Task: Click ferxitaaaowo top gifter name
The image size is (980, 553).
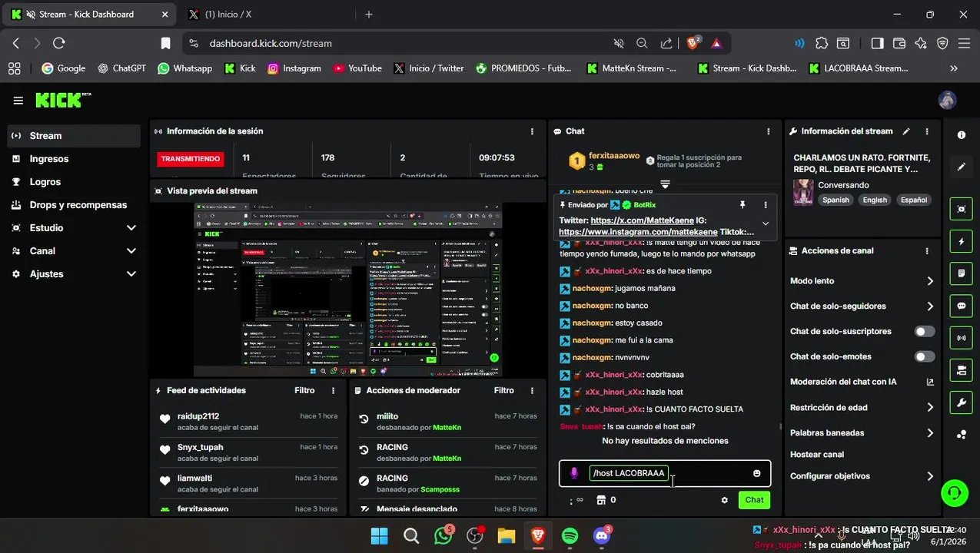Action: 614,156
